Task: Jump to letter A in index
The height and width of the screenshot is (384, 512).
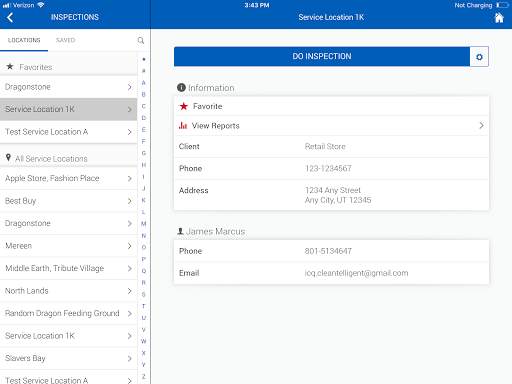Action: point(144,83)
